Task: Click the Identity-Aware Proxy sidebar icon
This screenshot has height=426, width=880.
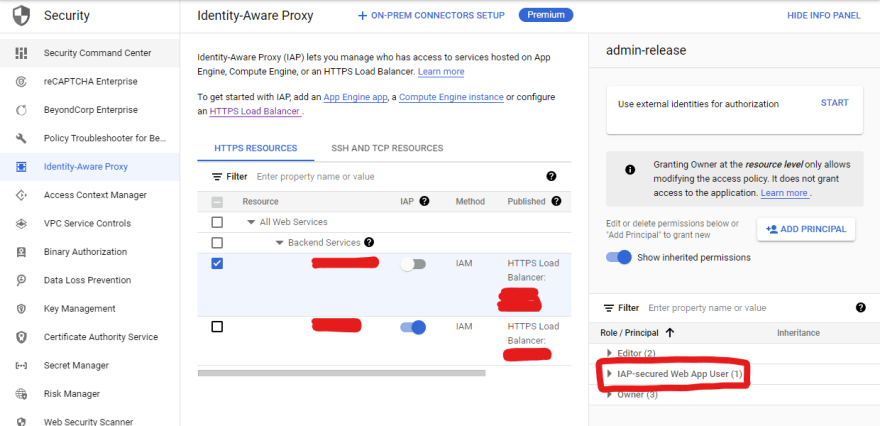Action: 21,167
